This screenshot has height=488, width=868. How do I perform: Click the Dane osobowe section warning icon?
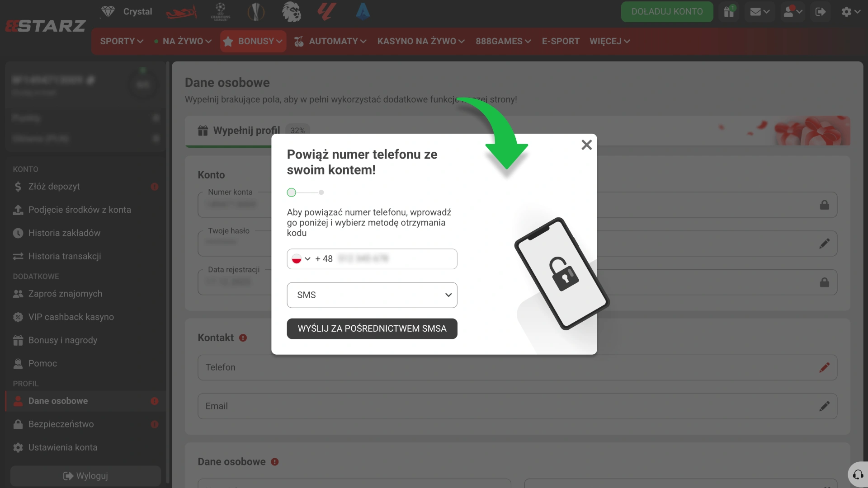pyautogui.click(x=274, y=462)
